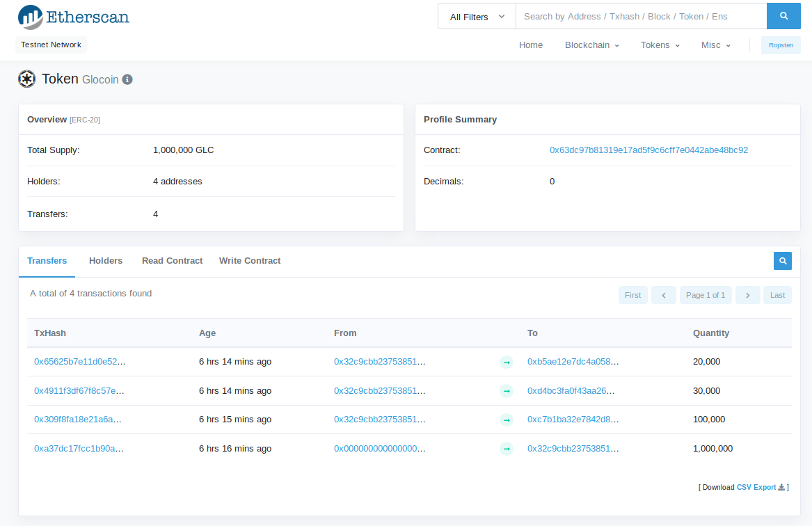The image size is (812, 526).
Task: Click the download icon beside CSV Export
Action: [781, 487]
